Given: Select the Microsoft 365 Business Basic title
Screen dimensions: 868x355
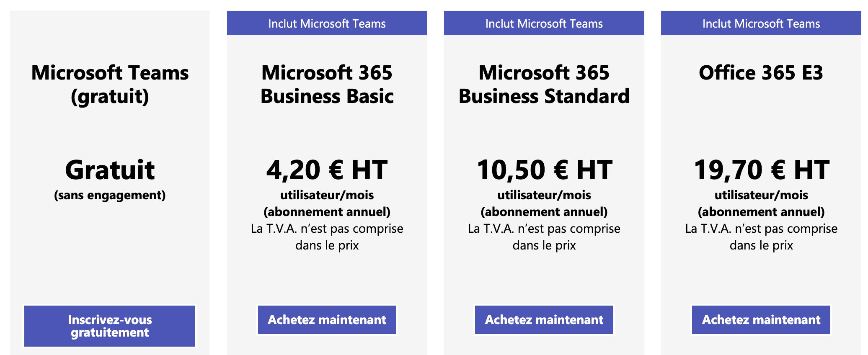Looking at the screenshot, I should coord(327,85).
